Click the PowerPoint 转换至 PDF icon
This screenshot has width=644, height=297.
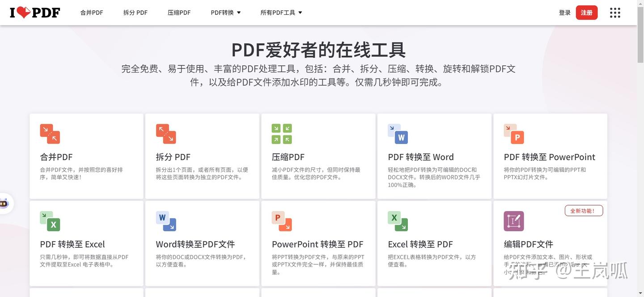[282, 221]
